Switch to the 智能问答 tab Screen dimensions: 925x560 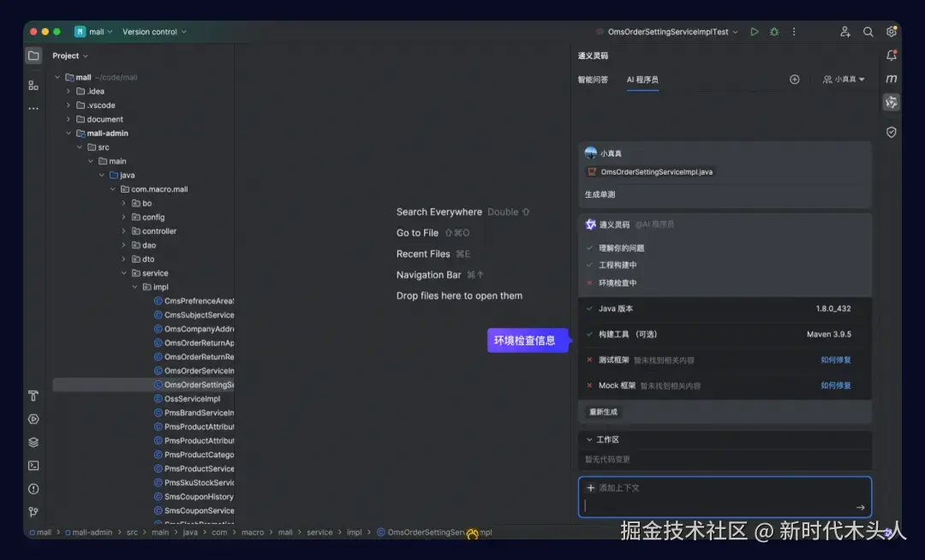coord(593,80)
